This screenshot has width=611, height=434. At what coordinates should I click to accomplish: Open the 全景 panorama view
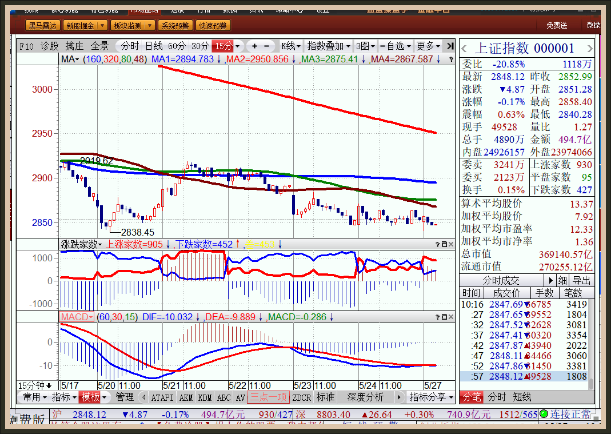[99, 46]
